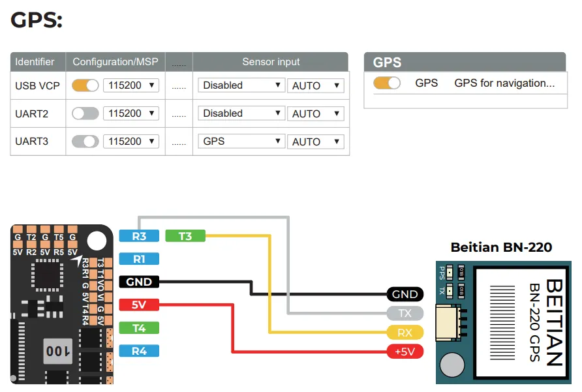This screenshot has height=392, width=582.
Task: Click the Sensor input column header
Action: coord(271,62)
